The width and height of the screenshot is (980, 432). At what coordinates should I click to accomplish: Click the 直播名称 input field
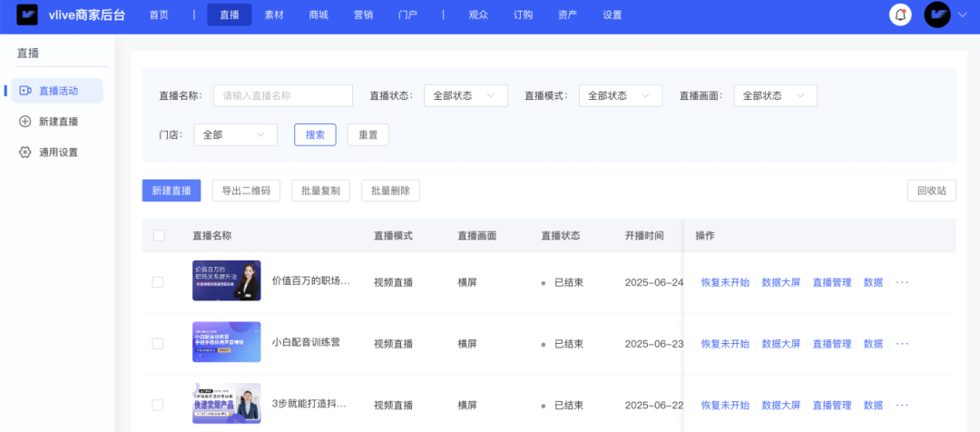[x=283, y=95]
